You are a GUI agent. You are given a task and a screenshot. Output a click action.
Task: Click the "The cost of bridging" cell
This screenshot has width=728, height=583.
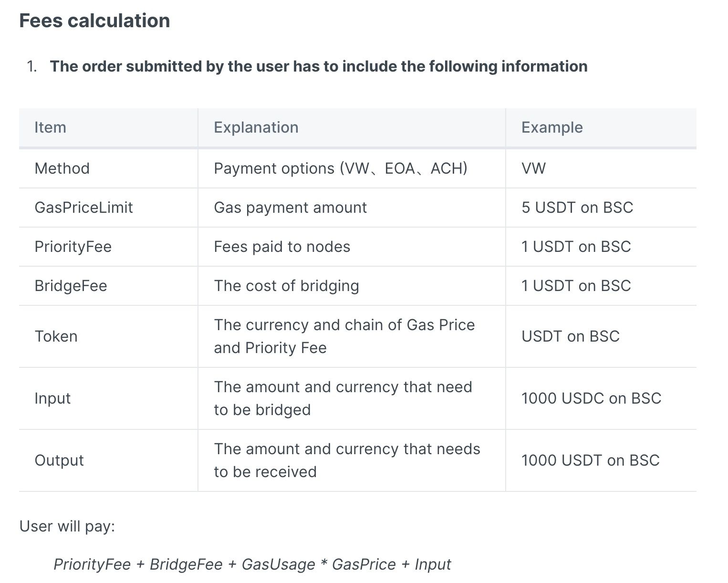point(286,286)
